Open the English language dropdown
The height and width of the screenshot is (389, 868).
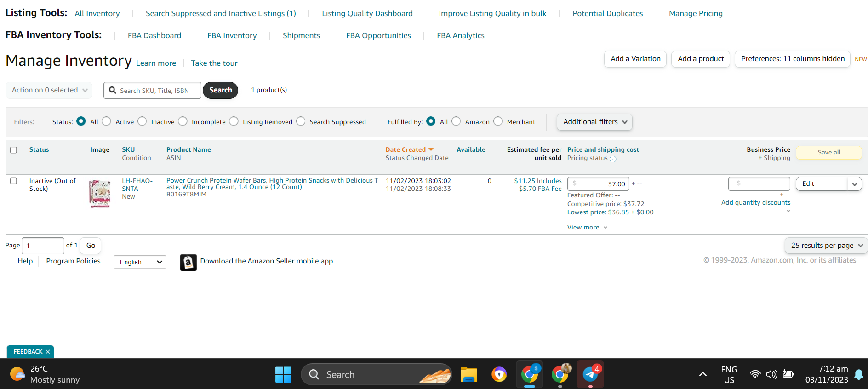click(x=140, y=262)
